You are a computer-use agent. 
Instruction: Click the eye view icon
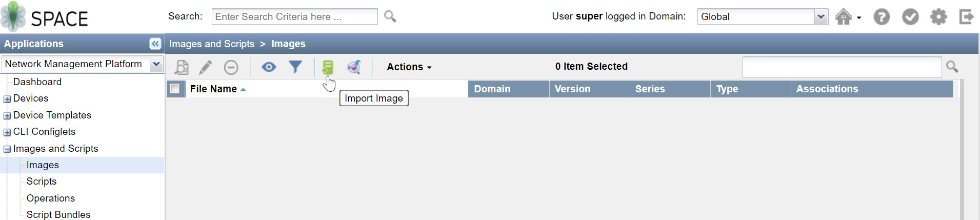coord(269,67)
